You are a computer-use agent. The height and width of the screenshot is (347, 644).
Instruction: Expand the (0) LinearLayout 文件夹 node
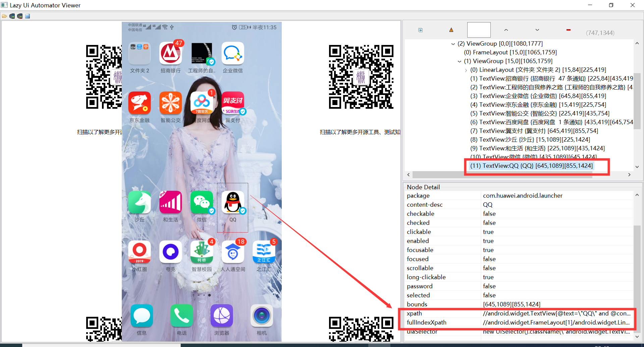click(466, 70)
